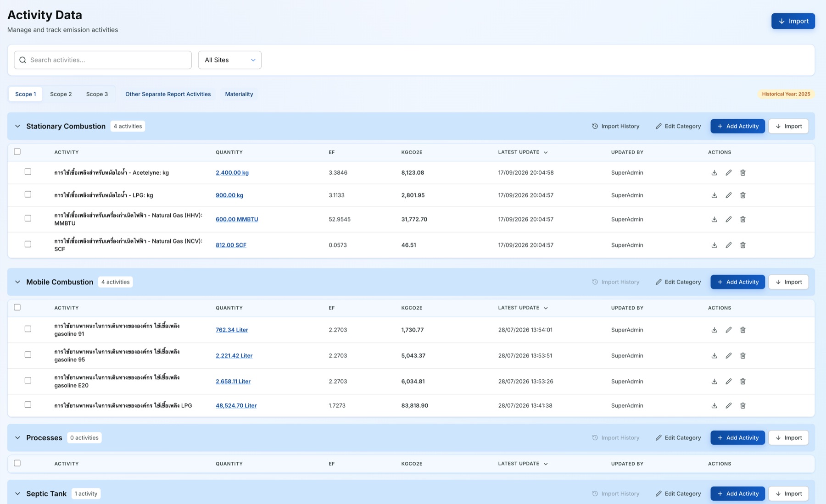Delete the gasoline 91 row
826x504 pixels.
click(742, 330)
